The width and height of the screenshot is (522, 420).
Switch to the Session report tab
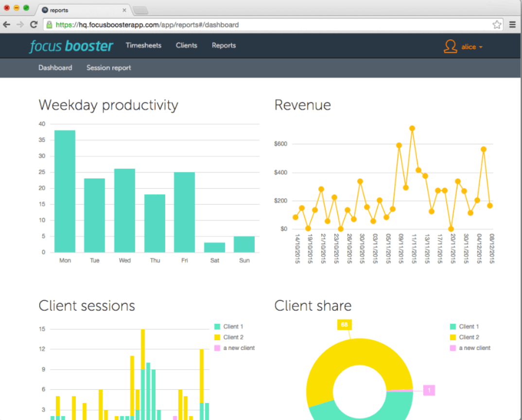[x=109, y=68]
